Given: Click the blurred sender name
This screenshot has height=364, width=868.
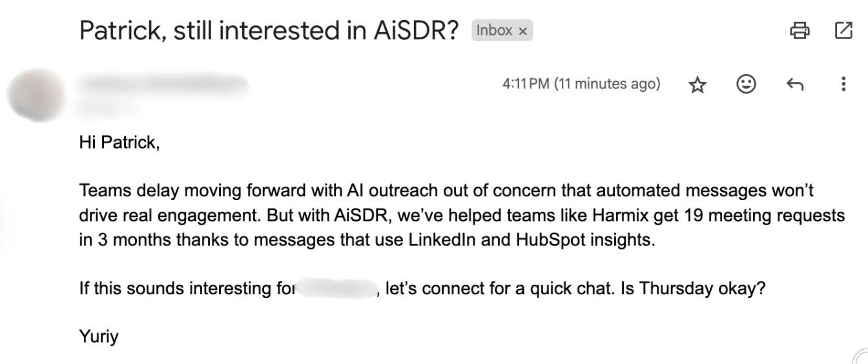Looking at the screenshot, I should (x=163, y=85).
